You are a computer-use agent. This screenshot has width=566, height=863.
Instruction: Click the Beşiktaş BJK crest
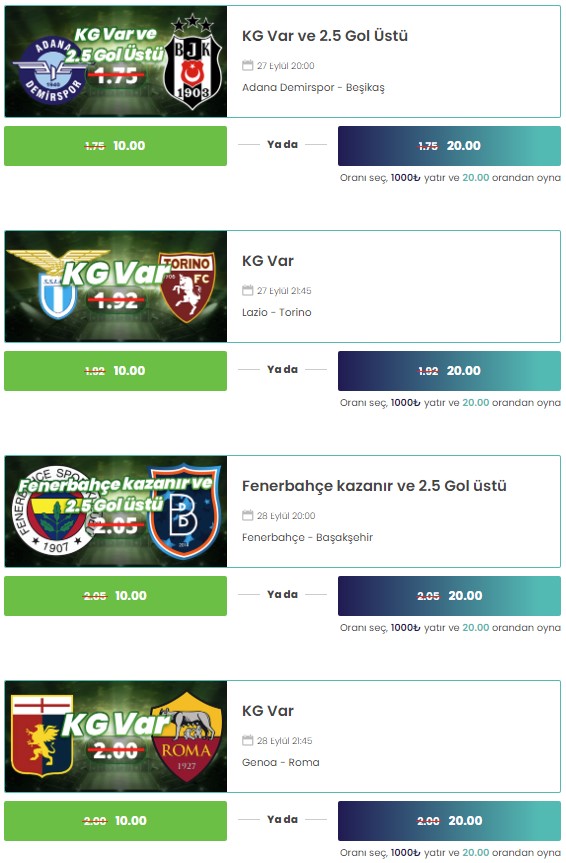192,63
